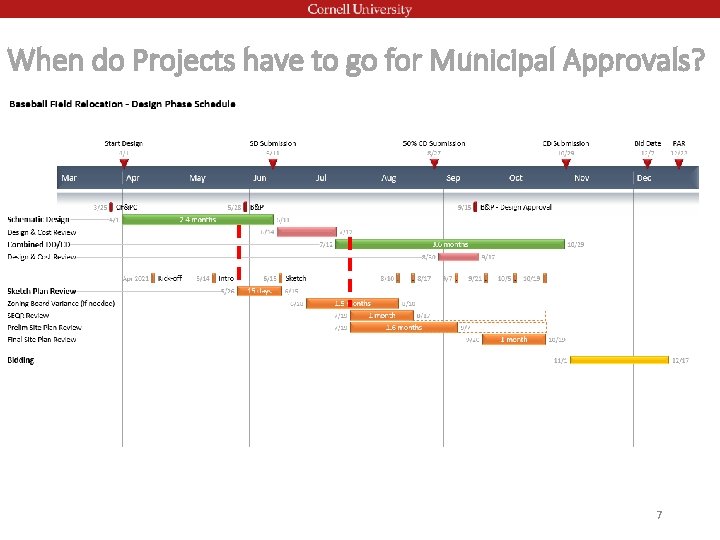The width and height of the screenshot is (720, 540).
Task: Click the B&P - Design Approval marker
Action: point(475,207)
